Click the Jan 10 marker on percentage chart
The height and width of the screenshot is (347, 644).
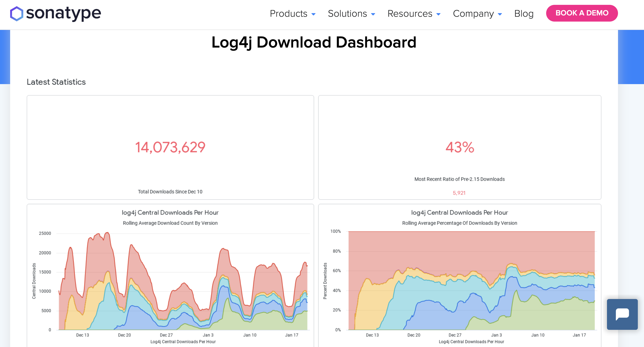538,335
